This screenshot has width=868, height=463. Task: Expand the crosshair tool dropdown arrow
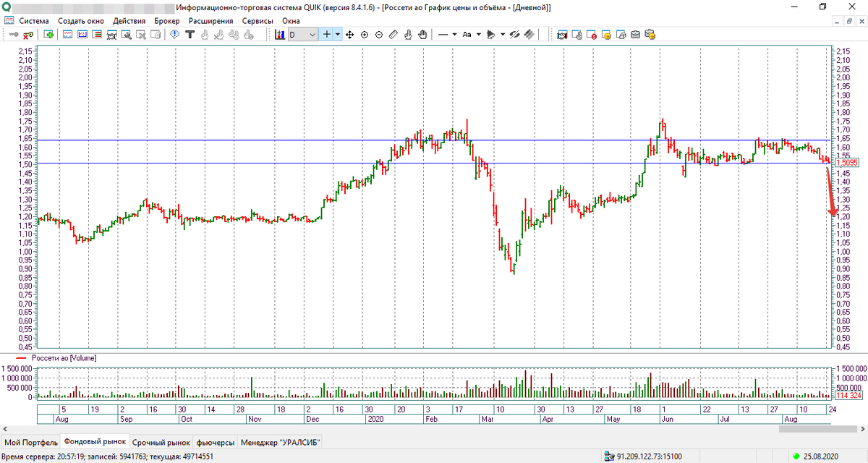337,34
